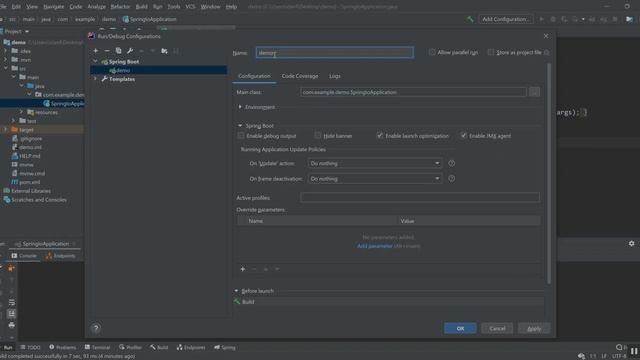640x360 pixels.
Task: Open TODO tool window
Action: 30,347
